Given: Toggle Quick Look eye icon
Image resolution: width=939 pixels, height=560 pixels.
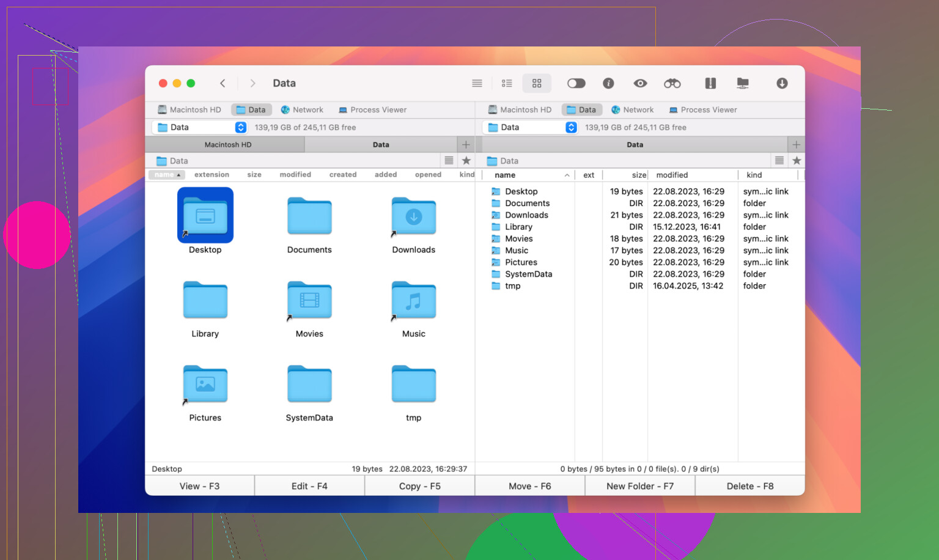Looking at the screenshot, I should tap(640, 83).
